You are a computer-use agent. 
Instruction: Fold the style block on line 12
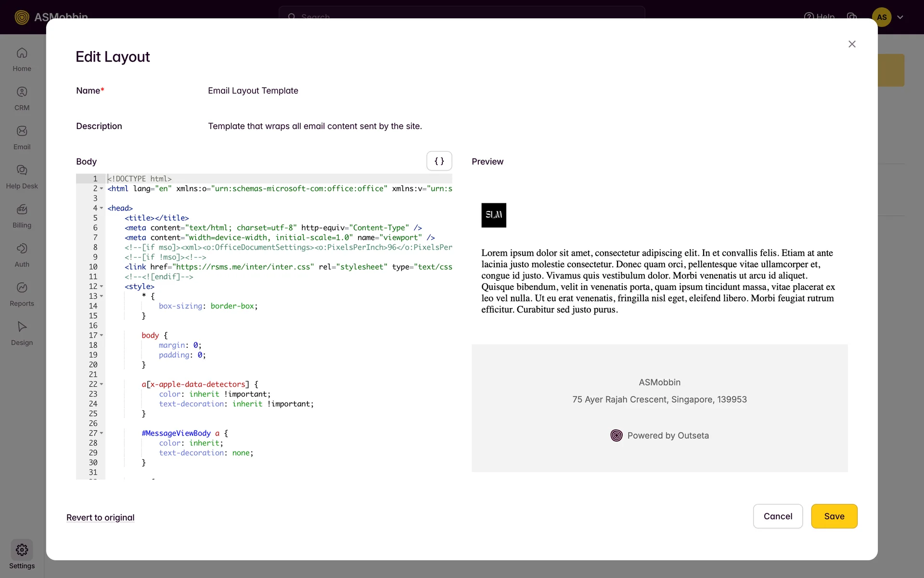(x=102, y=287)
